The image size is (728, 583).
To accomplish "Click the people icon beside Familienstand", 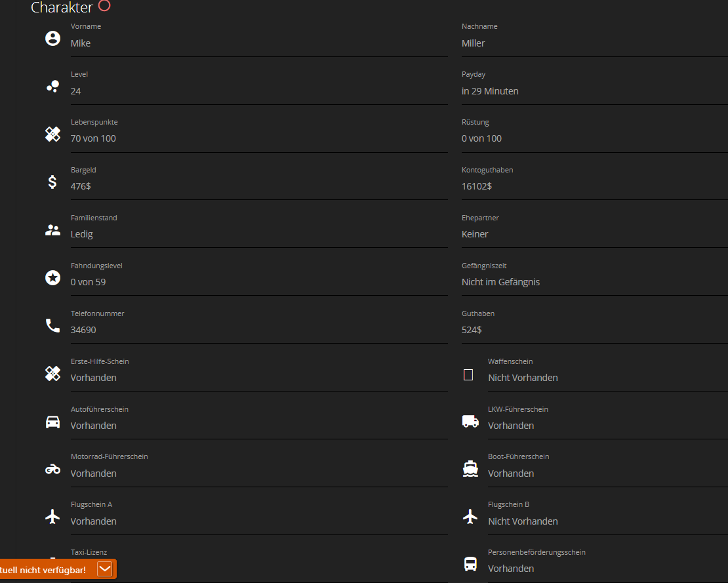I will (52, 230).
